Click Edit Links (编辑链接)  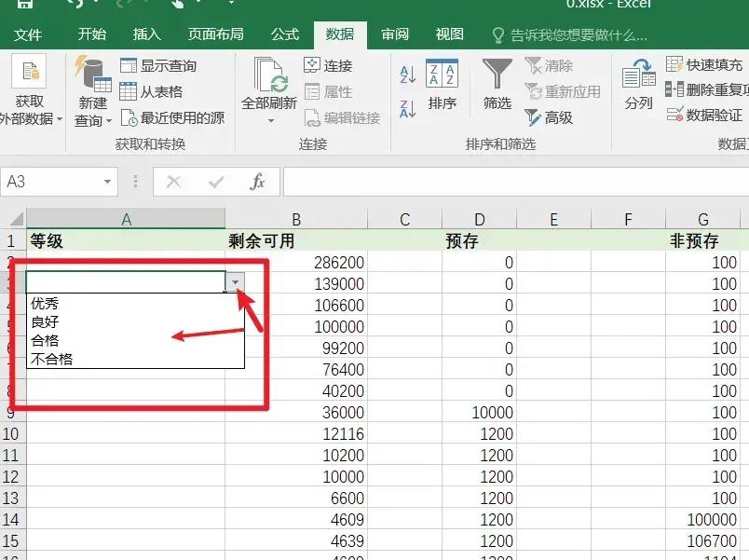tap(342, 117)
